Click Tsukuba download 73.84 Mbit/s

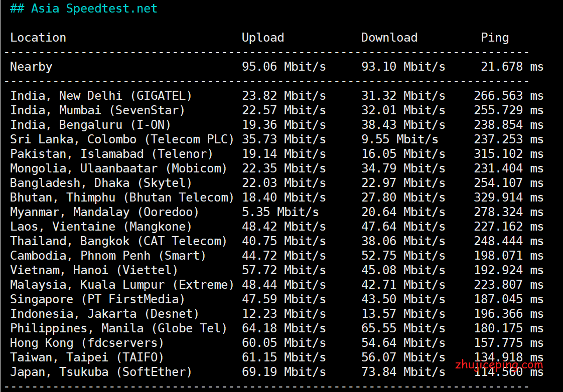[x=403, y=371]
